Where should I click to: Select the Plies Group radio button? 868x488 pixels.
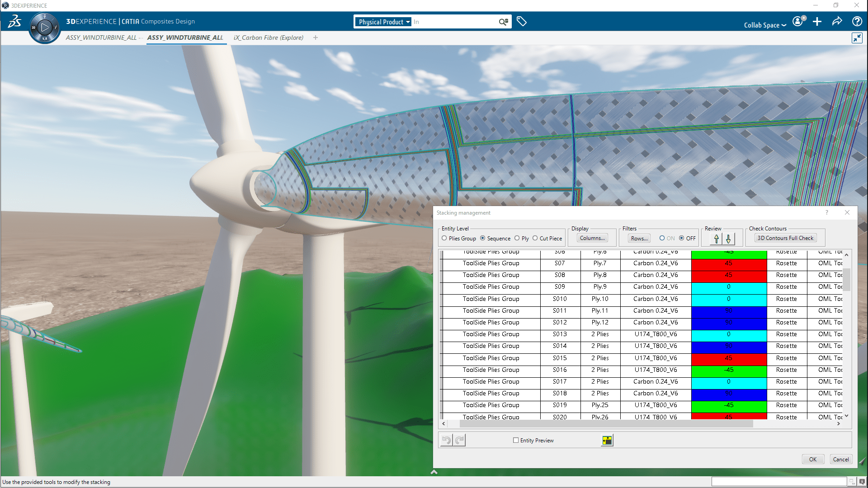444,238
